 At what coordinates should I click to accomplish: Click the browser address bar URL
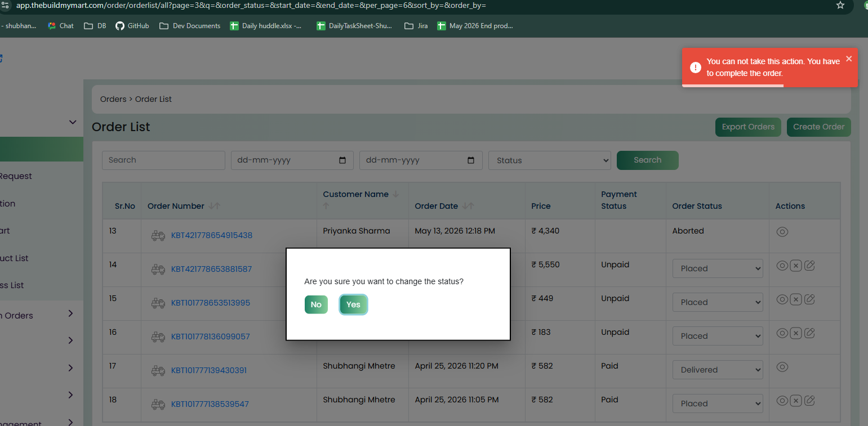pyautogui.click(x=251, y=5)
